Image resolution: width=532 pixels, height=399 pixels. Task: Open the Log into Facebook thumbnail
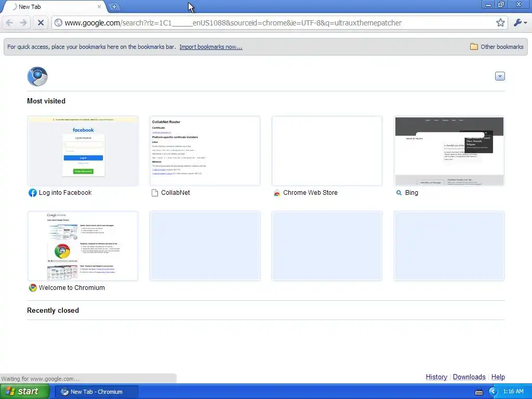click(x=83, y=151)
